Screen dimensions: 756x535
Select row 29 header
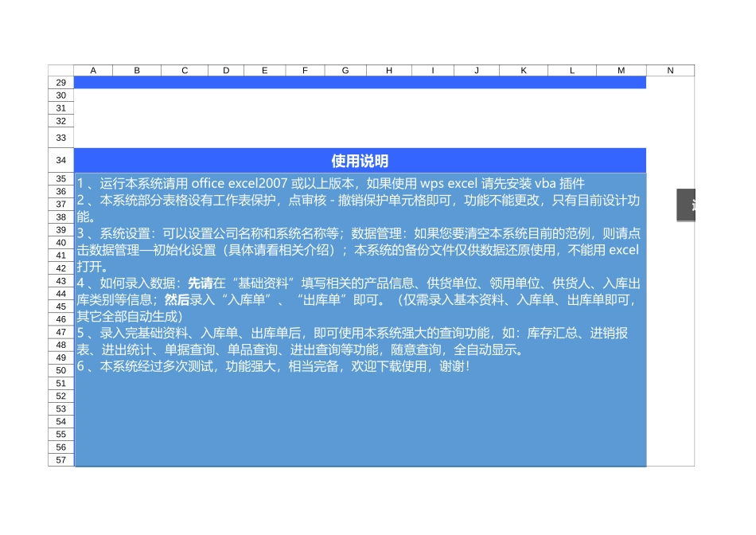(x=60, y=83)
